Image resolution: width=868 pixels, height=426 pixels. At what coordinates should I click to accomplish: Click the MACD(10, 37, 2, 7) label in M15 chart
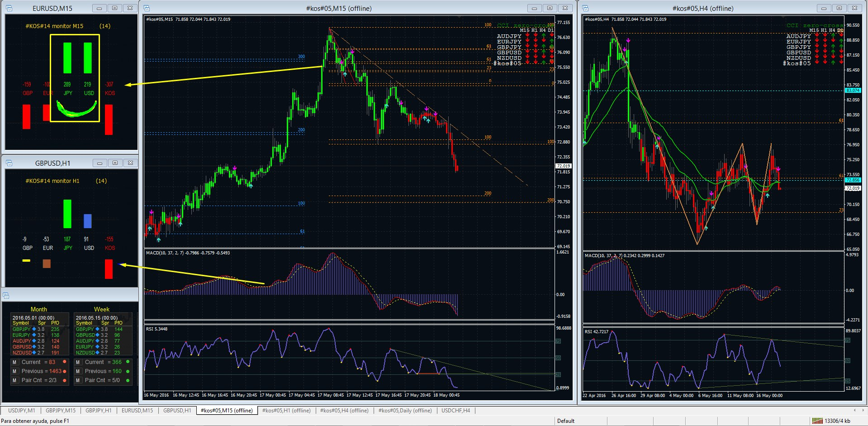pyautogui.click(x=165, y=253)
